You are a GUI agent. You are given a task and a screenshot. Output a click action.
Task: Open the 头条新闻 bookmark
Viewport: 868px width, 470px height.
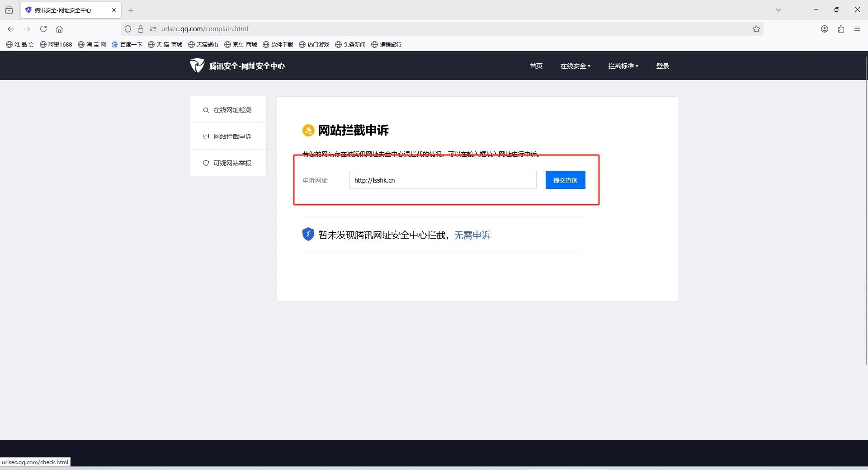tap(350, 44)
